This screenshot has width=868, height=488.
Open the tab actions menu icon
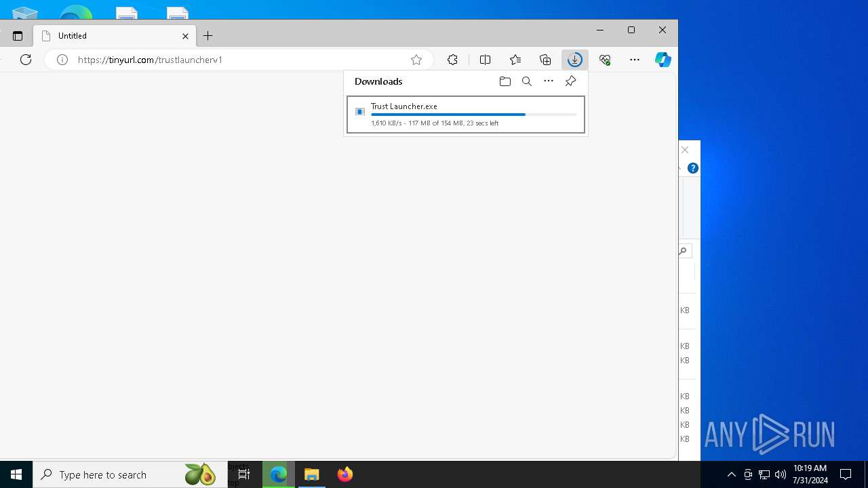(x=18, y=36)
